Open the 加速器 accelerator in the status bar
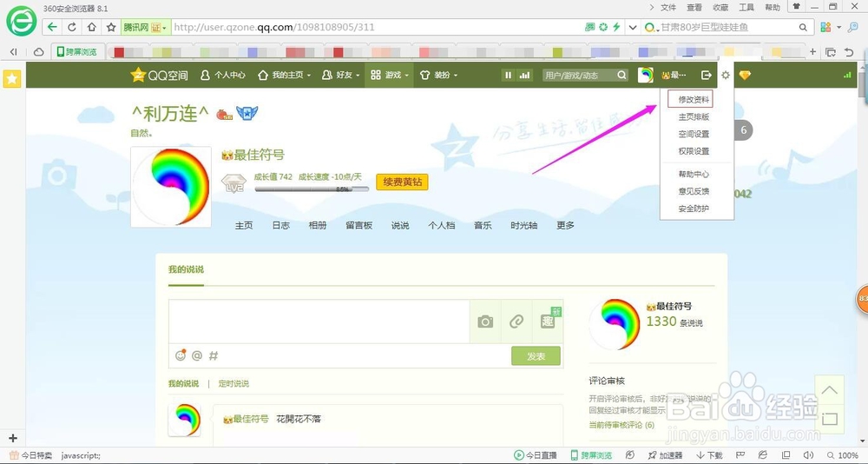 pyautogui.click(x=666, y=455)
